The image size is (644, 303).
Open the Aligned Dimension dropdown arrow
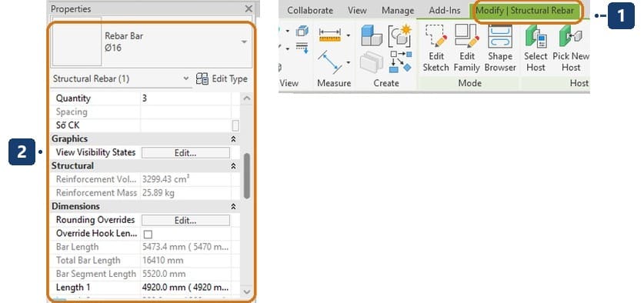(x=349, y=35)
